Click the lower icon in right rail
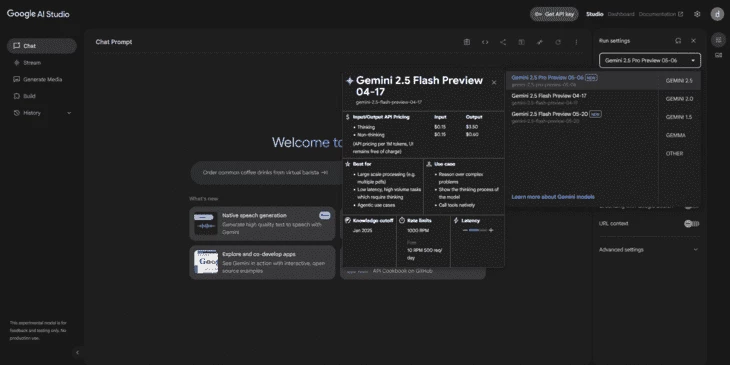This screenshot has height=365, width=730. tap(718, 55)
